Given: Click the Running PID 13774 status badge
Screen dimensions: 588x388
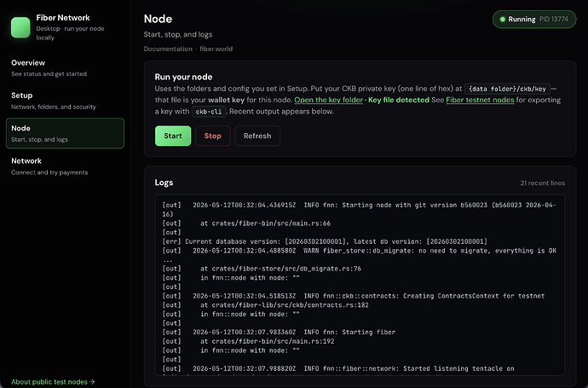Looking at the screenshot, I should 534,19.
